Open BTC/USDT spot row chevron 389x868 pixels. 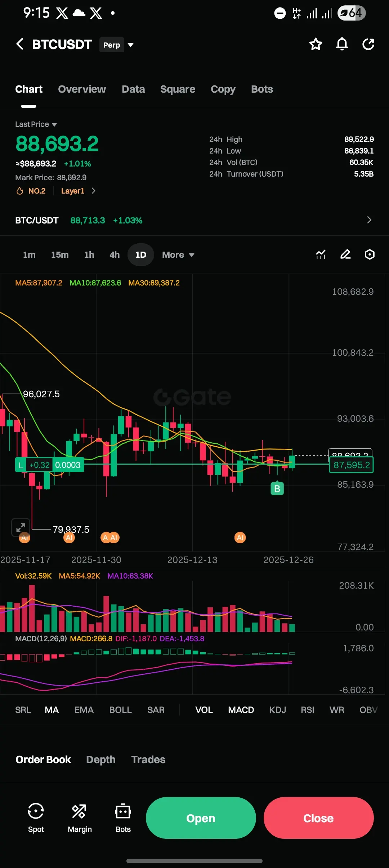tap(369, 220)
